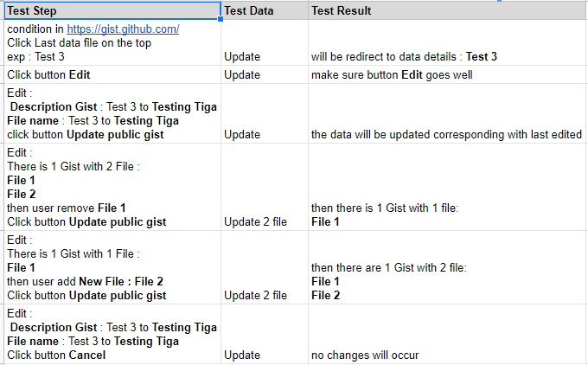The width and height of the screenshot is (588, 365).
Task: Click the blue fill handle on Test Step cell
Action: 220,19
